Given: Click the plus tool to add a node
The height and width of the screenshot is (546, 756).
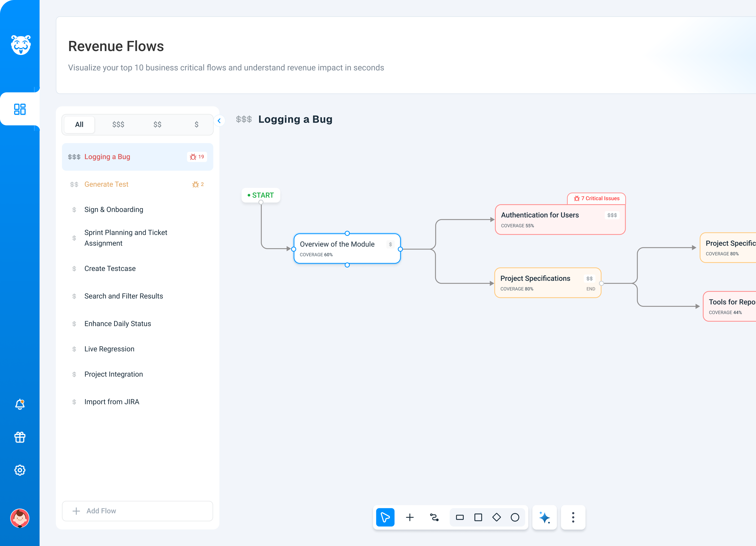Looking at the screenshot, I should tap(410, 517).
